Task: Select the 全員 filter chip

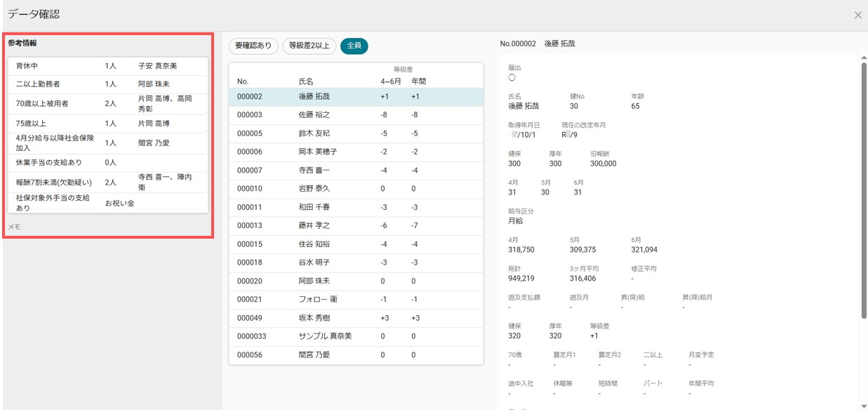Action: click(x=354, y=46)
